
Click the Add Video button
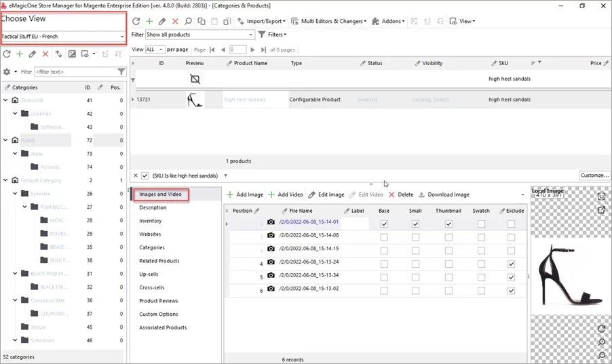tap(286, 195)
